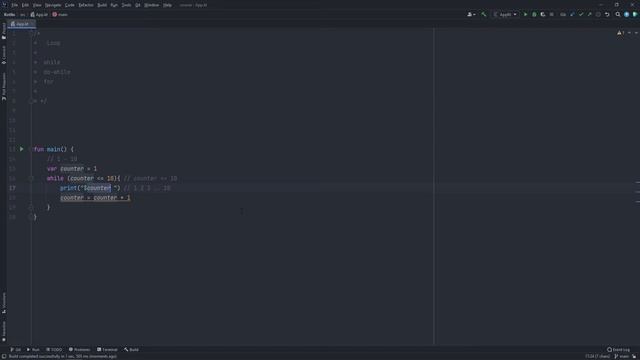Open the Code menu
This screenshot has width=640, height=360.
(70, 5)
